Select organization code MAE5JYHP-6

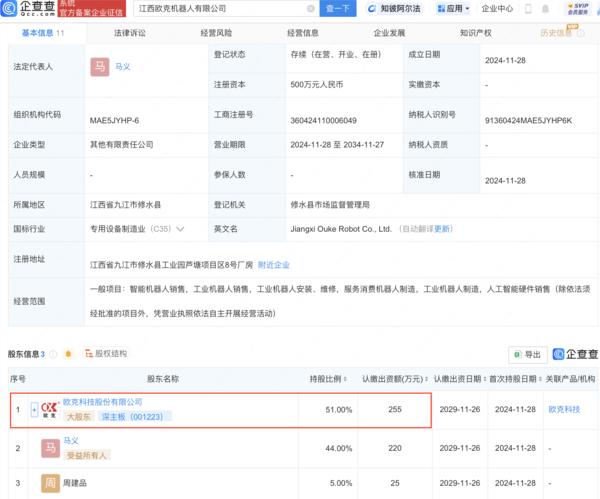coord(114,121)
